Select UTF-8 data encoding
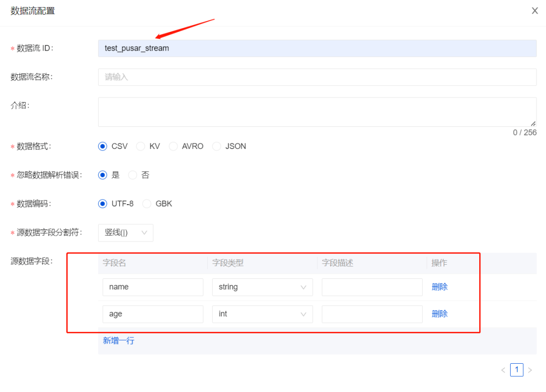546x392 pixels. point(103,204)
